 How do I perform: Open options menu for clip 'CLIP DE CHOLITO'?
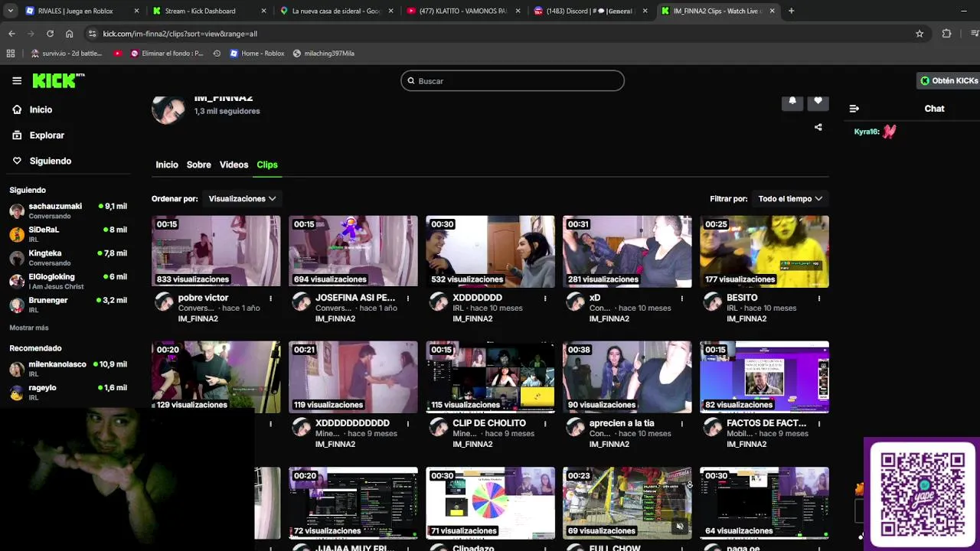pyautogui.click(x=545, y=424)
